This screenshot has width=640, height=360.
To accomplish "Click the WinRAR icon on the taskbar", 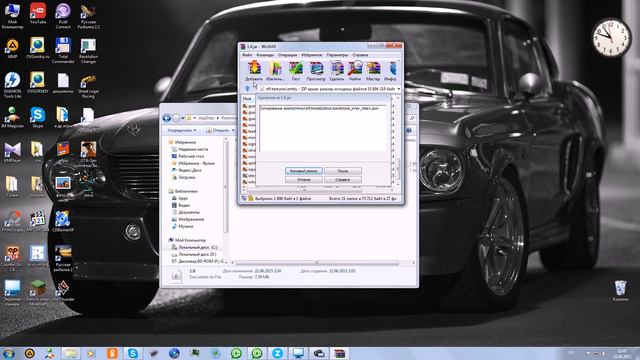I will pos(340,353).
